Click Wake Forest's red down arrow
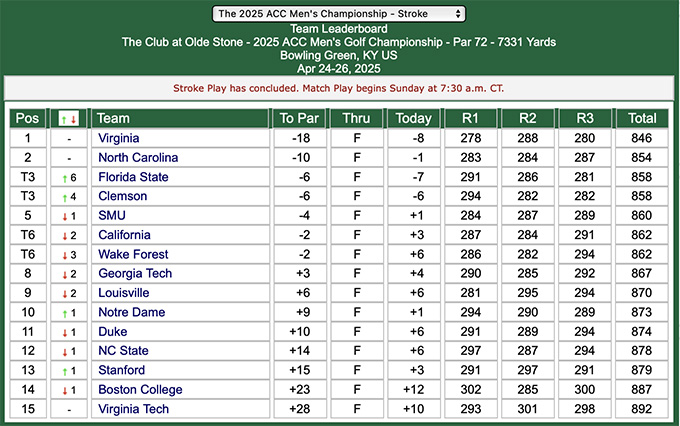 click(65, 255)
